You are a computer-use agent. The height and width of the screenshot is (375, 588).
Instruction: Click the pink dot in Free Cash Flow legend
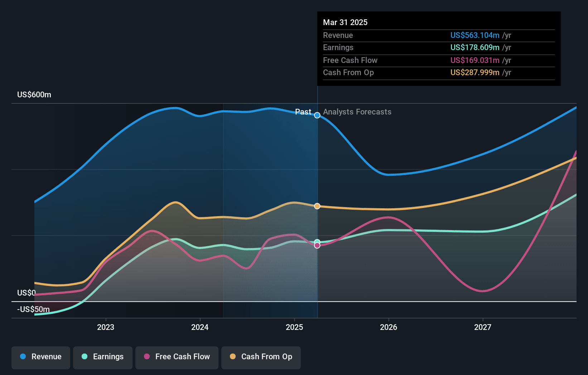(x=147, y=356)
